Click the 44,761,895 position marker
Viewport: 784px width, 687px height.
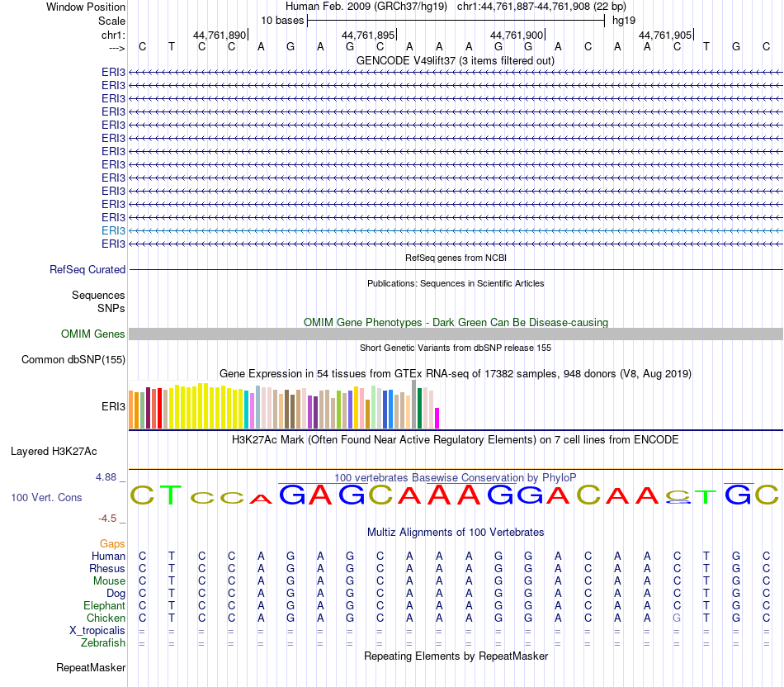[368, 35]
